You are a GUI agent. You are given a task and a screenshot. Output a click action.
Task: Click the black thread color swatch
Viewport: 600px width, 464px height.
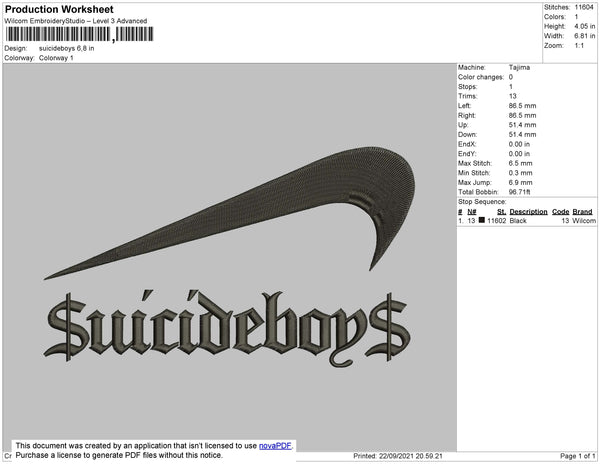tap(482, 220)
